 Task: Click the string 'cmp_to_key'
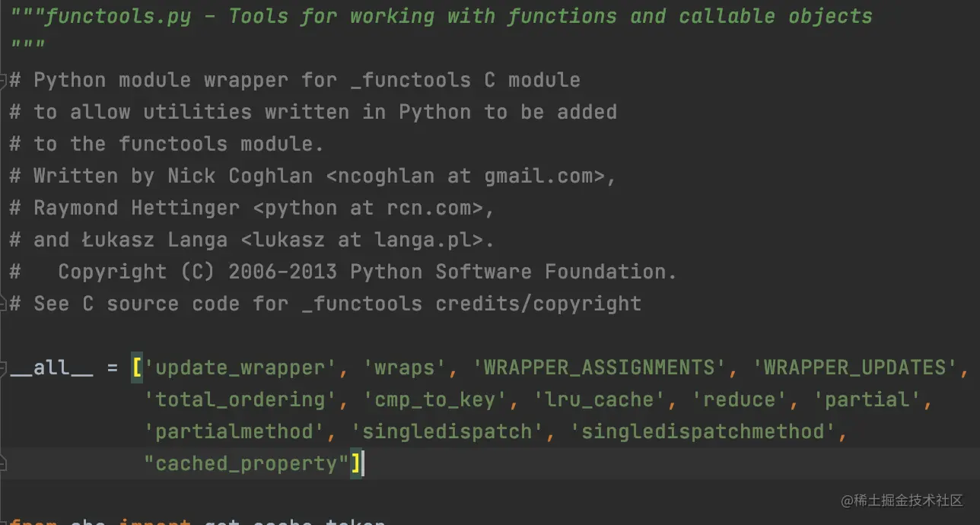435,399
